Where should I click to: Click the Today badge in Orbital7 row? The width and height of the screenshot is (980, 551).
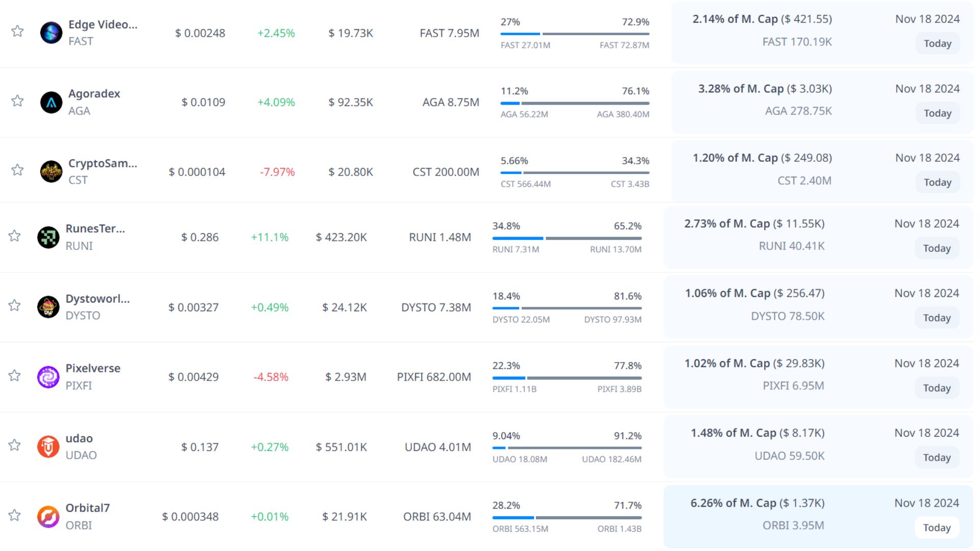point(937,528)
